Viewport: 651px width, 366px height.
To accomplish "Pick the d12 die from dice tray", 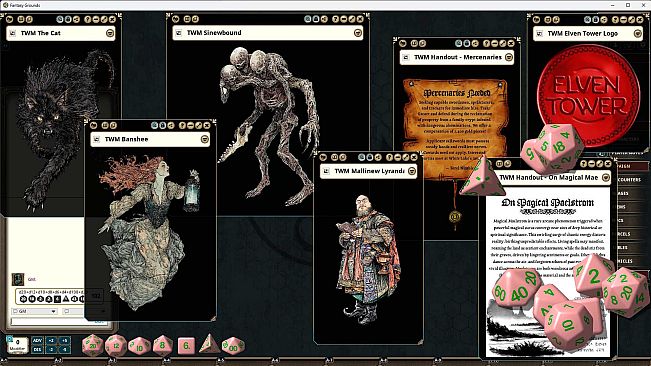I will 115,345.
